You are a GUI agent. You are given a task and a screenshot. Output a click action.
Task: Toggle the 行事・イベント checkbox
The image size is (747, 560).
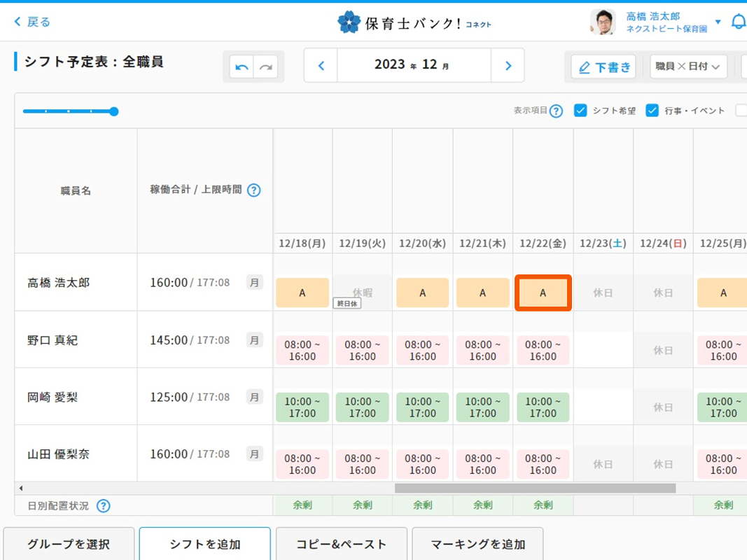click(x=652, y=111)
